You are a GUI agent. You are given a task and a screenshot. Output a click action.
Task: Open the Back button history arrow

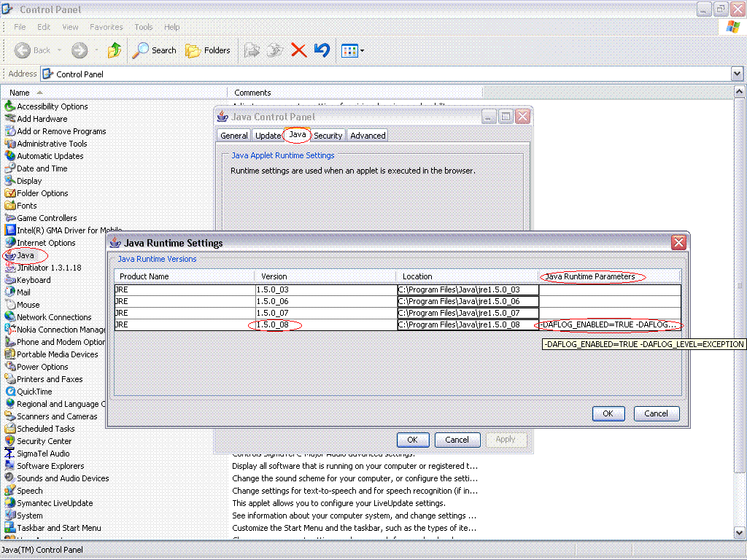coord(59,50)
